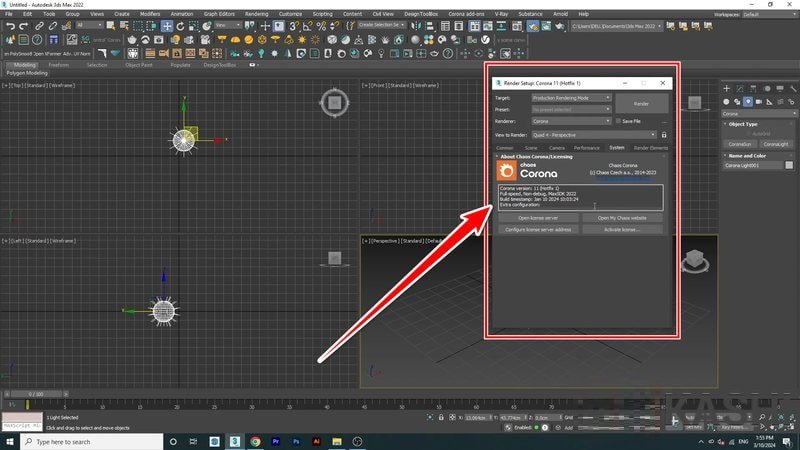The image size is (800, 450).
Task: Select the Cameras category icon in the command panel
Action: click(x=759, y=102)
